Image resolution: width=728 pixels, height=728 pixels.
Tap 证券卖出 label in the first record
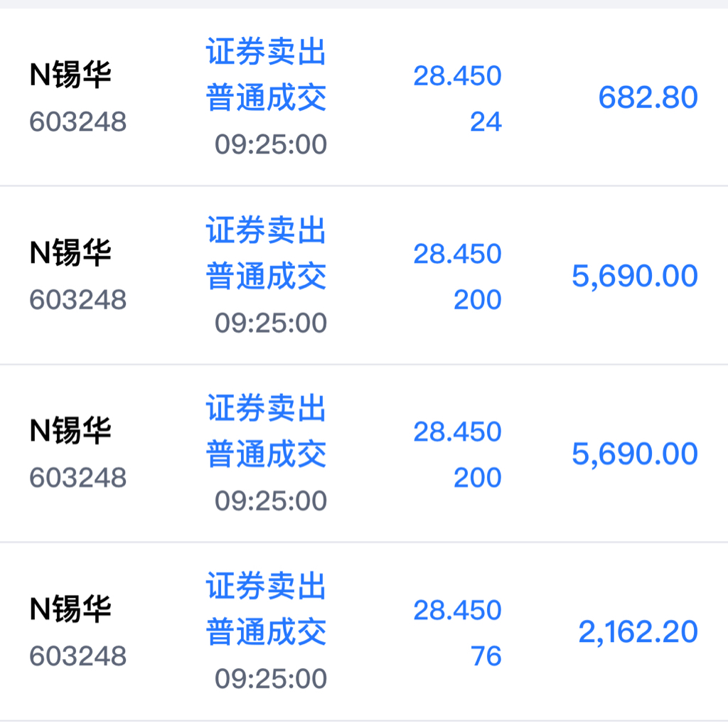[x=266, y=51]
